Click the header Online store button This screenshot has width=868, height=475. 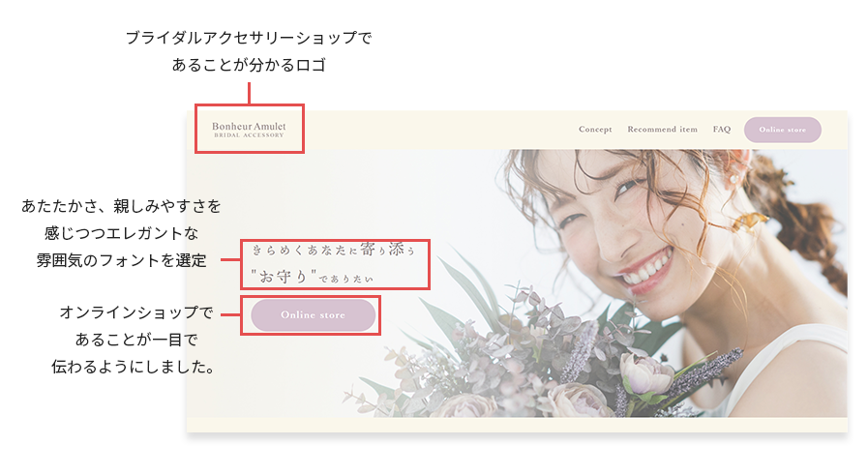[x=782, y=130]
